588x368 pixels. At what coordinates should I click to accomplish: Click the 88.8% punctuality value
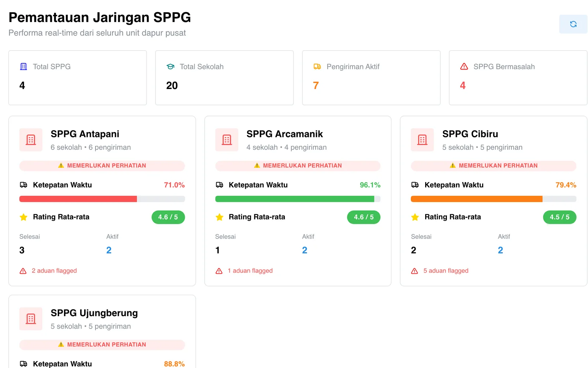coord(174,364)
